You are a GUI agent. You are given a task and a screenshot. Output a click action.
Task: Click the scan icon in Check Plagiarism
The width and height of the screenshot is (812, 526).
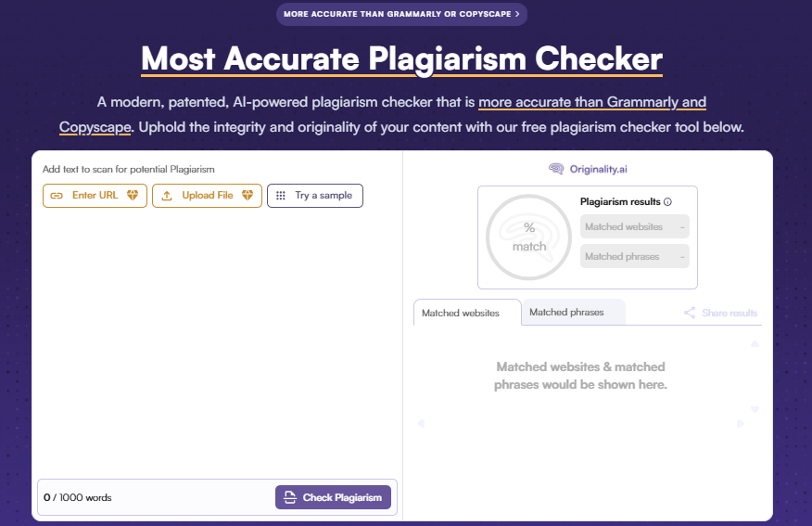tap(290, 497)
